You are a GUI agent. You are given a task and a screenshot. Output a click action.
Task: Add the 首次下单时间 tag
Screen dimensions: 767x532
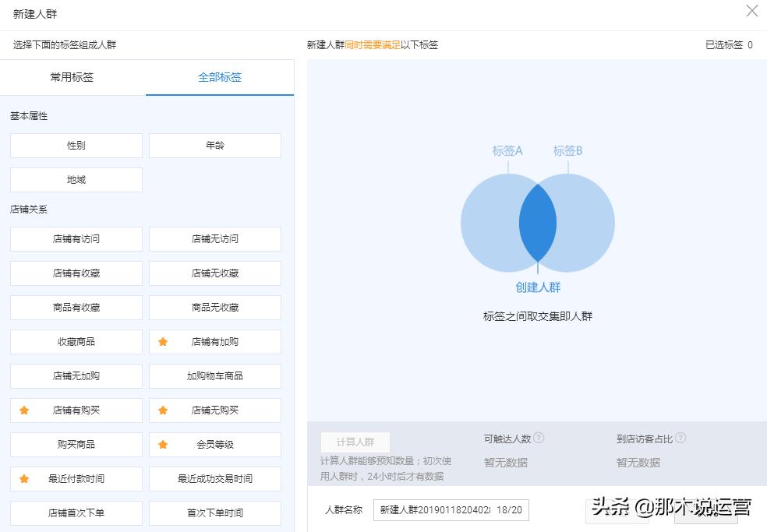point(214,513)
